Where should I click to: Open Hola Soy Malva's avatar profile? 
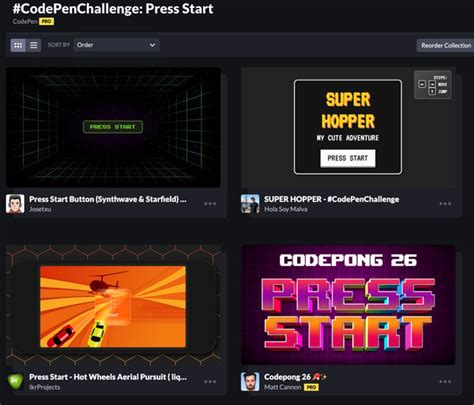pos(250,204)
